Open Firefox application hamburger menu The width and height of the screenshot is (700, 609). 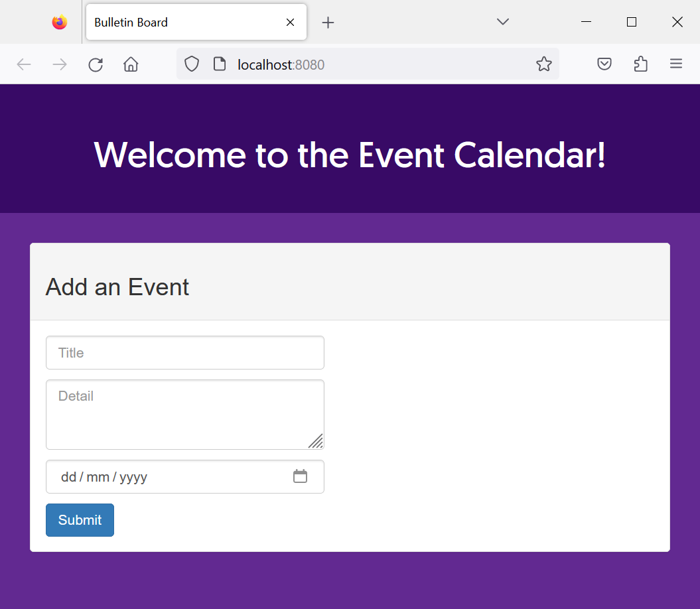click(676, 64)
